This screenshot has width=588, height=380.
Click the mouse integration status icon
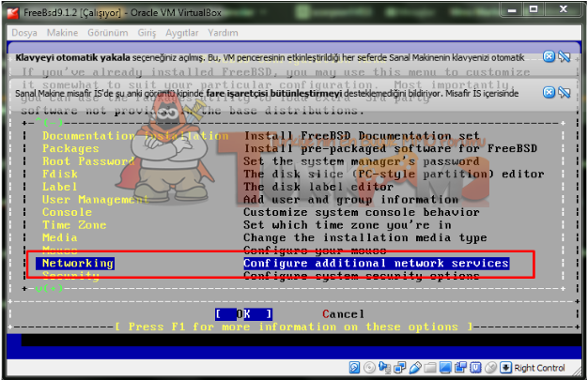tap(491, 368)
